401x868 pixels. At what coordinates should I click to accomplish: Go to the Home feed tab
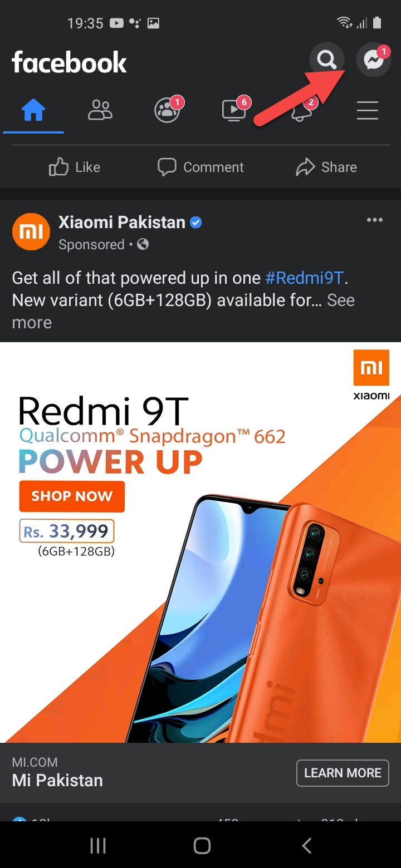(x=33, y=110)
